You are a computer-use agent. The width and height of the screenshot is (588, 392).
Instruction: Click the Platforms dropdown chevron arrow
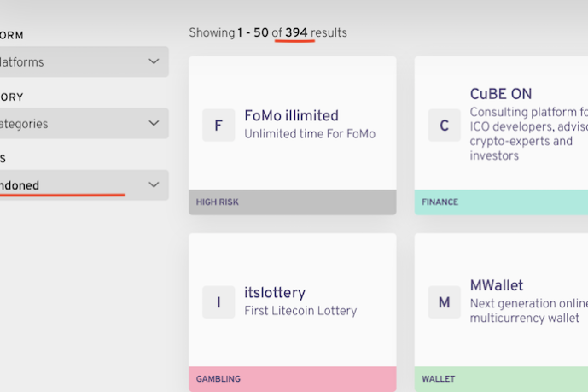tap(154, 61)
